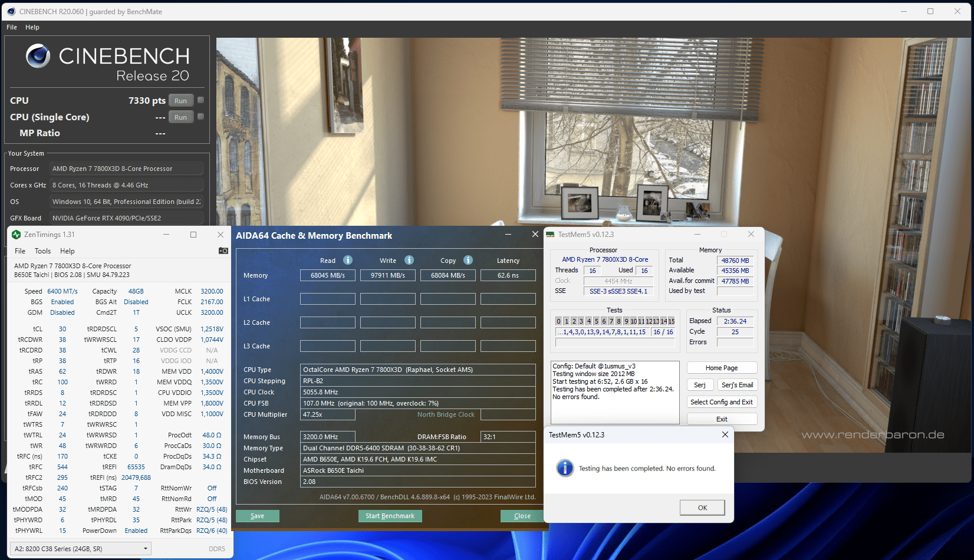This screenshot has height=560, width=974.
Task: Click the Cinebench logo sphere icon
Action: 38,56
